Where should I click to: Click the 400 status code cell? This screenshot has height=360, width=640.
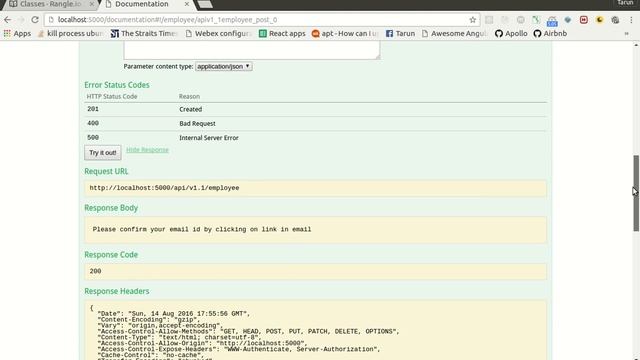point(93,123)
